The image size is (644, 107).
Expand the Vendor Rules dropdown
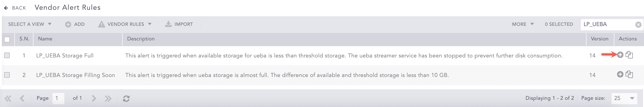pos(125,24)
